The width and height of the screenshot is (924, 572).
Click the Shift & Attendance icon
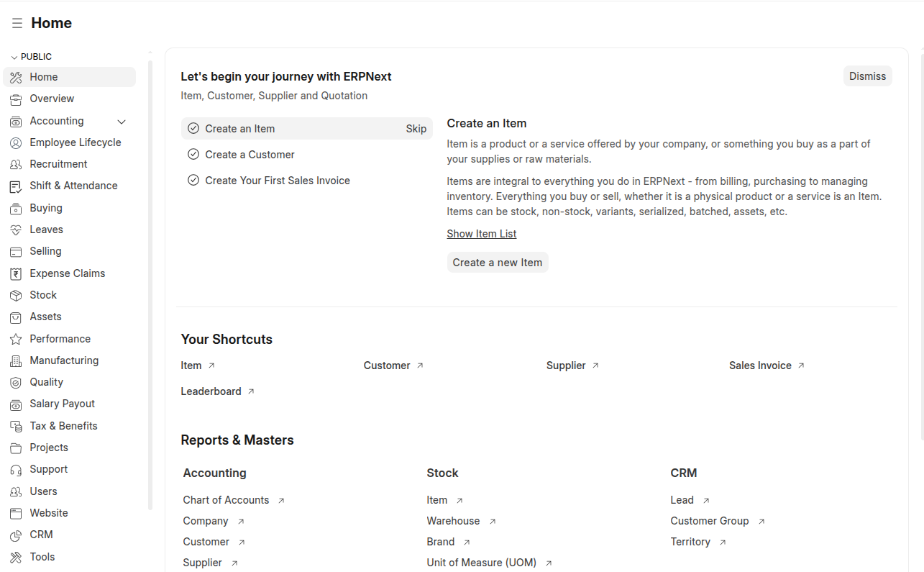(x=16, y=186)
